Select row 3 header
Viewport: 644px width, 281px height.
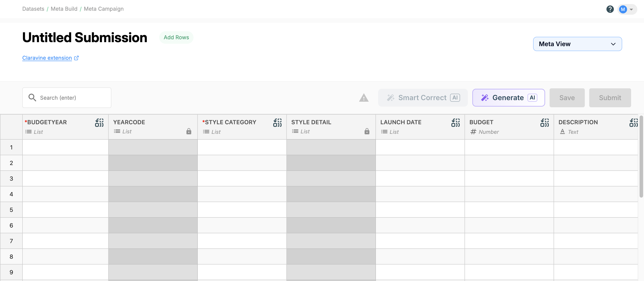click(x=11, y=179)
